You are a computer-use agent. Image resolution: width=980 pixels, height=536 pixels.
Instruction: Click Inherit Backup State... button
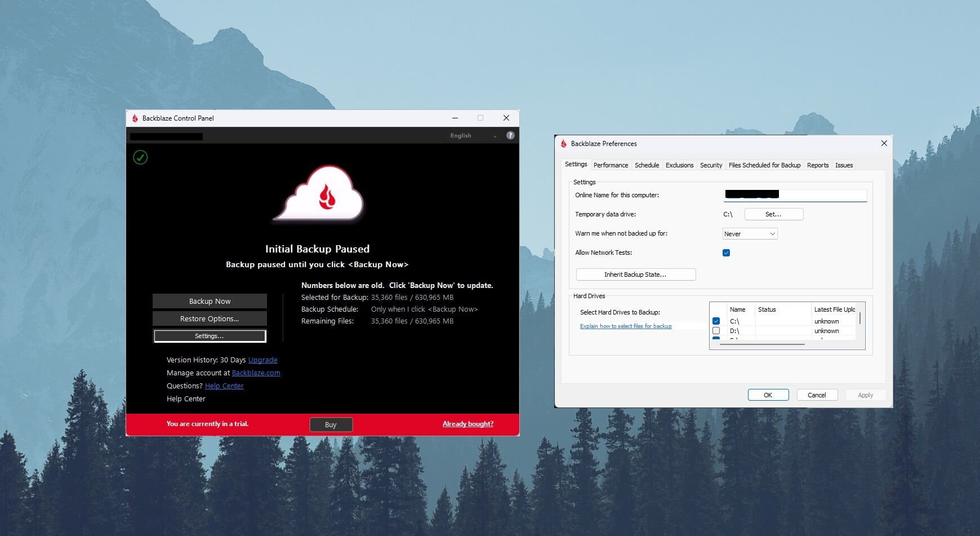tap(635, 274)
